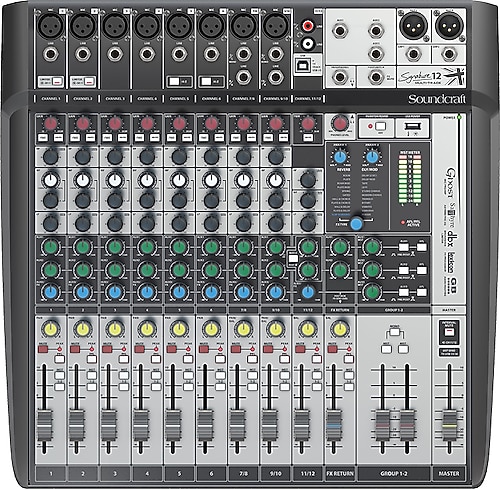Click the Delay/Mod effect blue parameter knob

tap(372, 157)
